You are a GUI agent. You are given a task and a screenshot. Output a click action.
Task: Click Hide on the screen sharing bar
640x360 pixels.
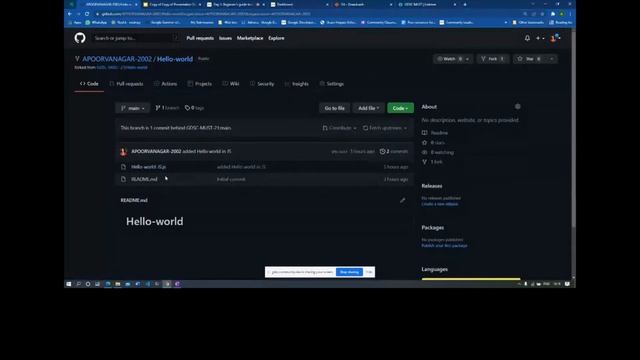pyautogui.click(x=369, y=272)
